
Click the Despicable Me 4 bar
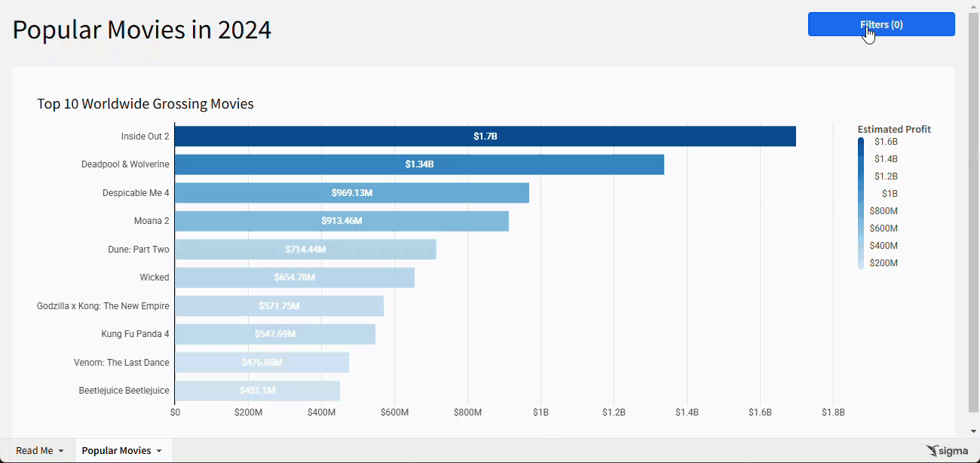[351, 193]
